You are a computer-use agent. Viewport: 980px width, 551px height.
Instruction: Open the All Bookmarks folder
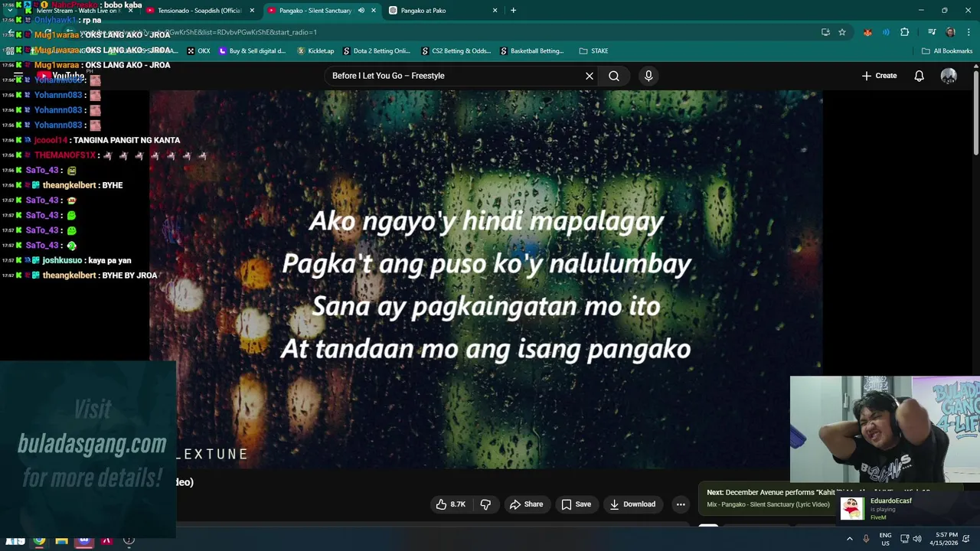click(947, 51)
